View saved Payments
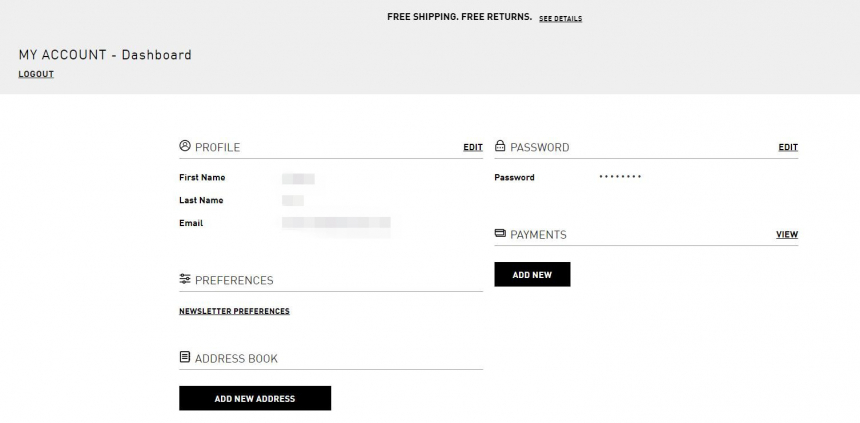Image resolution: width=860 pixels, height=423 pixels. (787, 235)
